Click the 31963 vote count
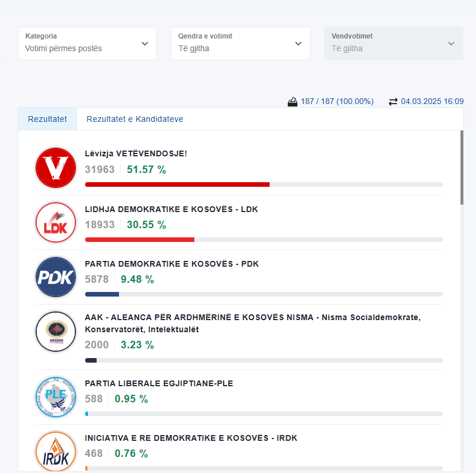Viewport: 476px width, 473px height. pos(100,170)
